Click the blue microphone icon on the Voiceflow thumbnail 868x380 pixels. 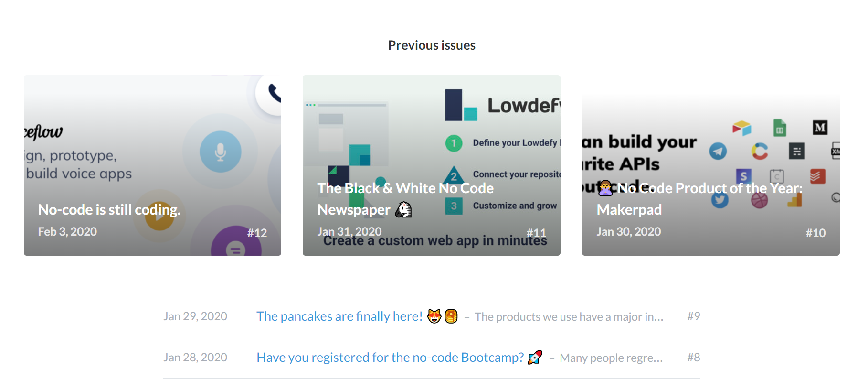[220, 151]
